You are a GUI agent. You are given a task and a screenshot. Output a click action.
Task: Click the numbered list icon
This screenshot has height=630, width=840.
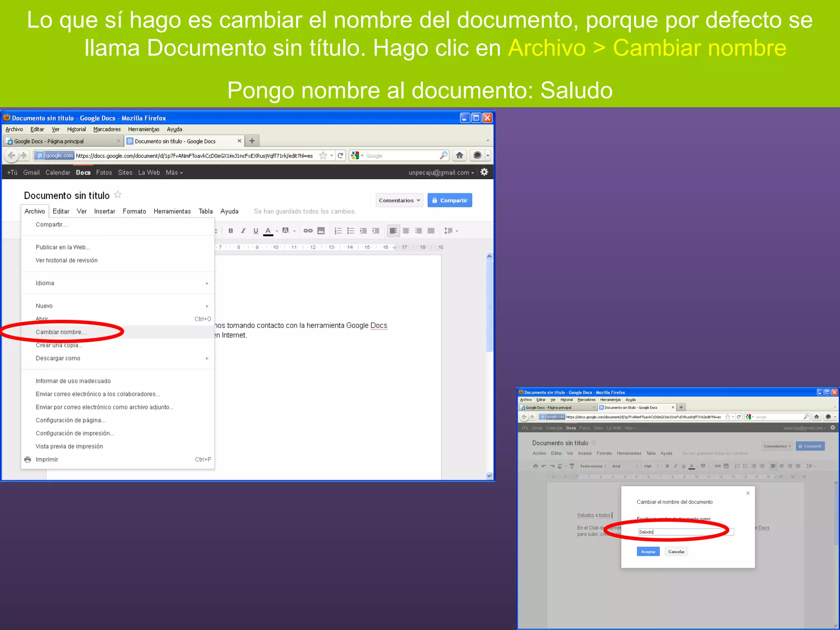[338, 231]
